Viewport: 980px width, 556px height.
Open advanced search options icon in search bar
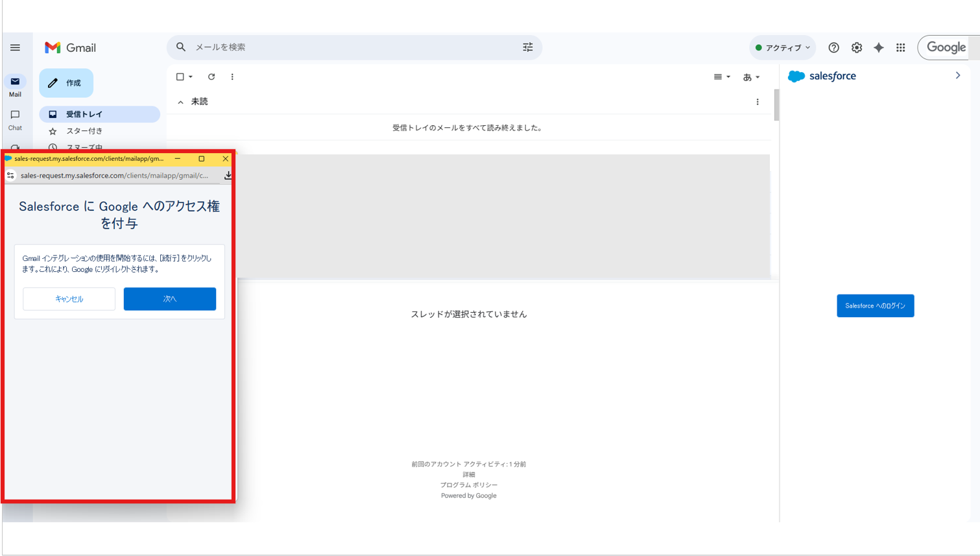527,47
